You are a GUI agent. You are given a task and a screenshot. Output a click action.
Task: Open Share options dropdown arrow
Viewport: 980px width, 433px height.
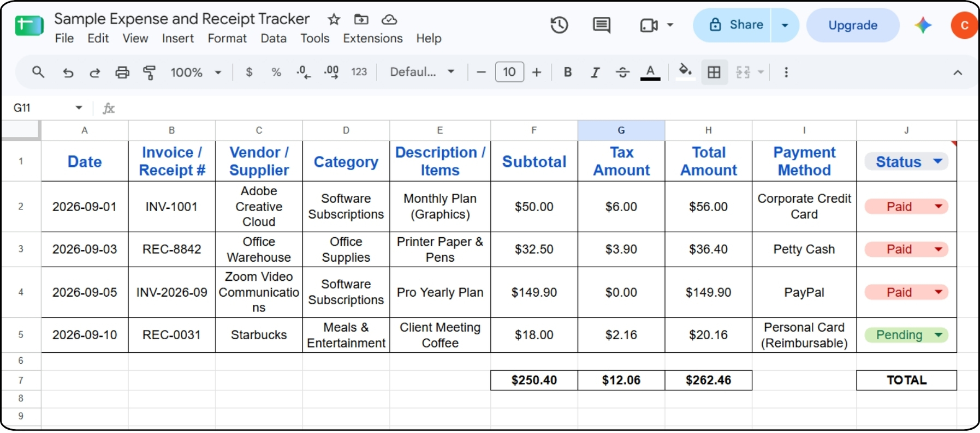click(x=785, y=25)
